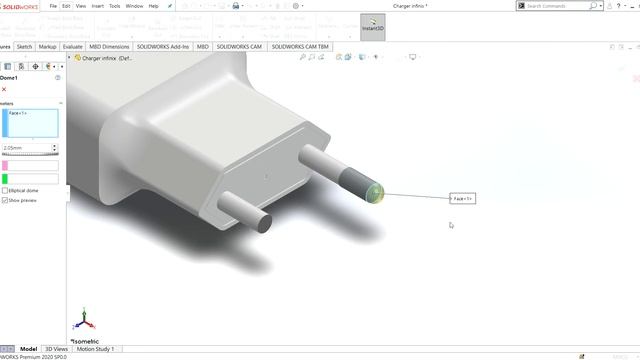Open the Window menu
This screenshot has width=640, height=360.
point(134,6)
